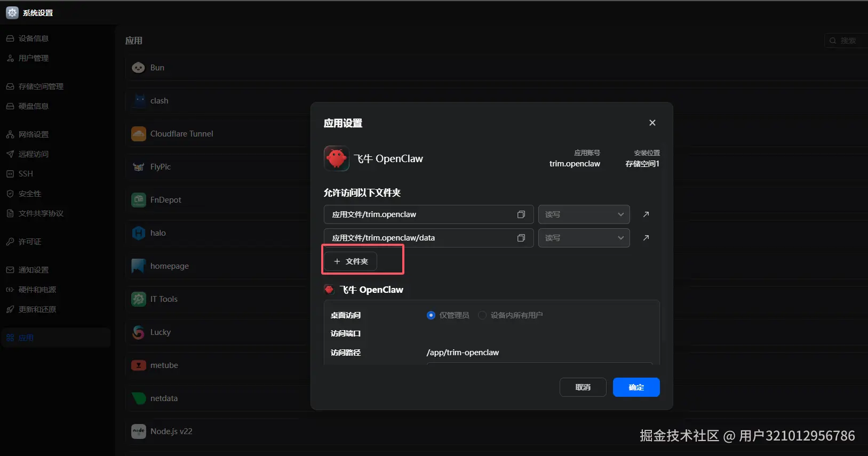Click the clash app icon

pos(139,101)
